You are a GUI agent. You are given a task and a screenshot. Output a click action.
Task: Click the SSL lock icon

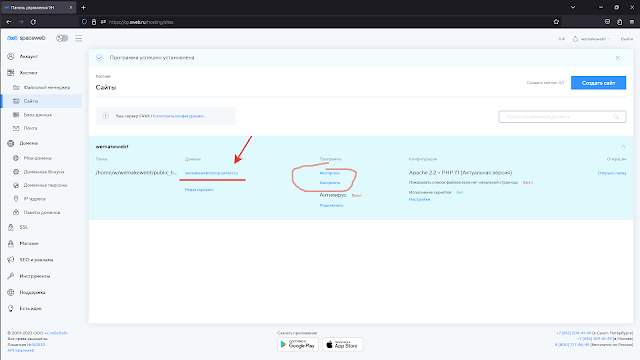coord(11,227)
